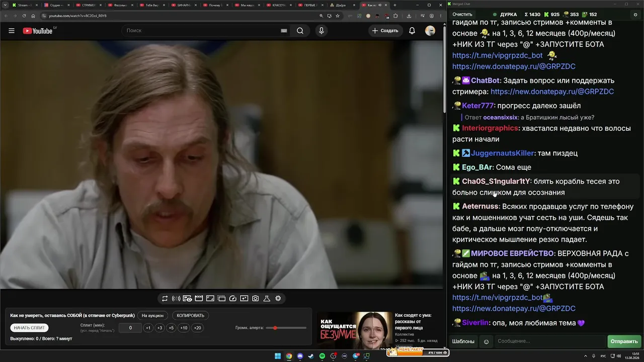Viewport: 644px width, 362px height.
Task: Click the Ответ oceansixsix reply quote
Action: pos(530,118)
